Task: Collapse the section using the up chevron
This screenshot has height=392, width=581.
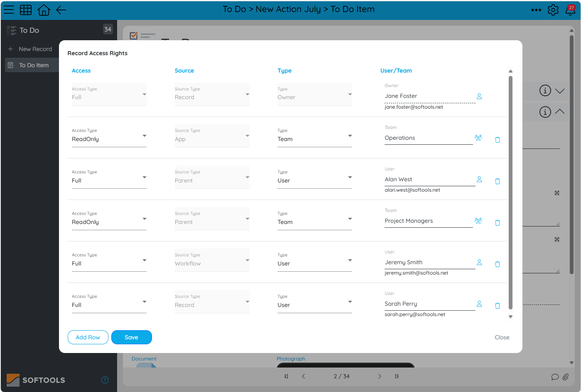Action: (x=560, y=112)
